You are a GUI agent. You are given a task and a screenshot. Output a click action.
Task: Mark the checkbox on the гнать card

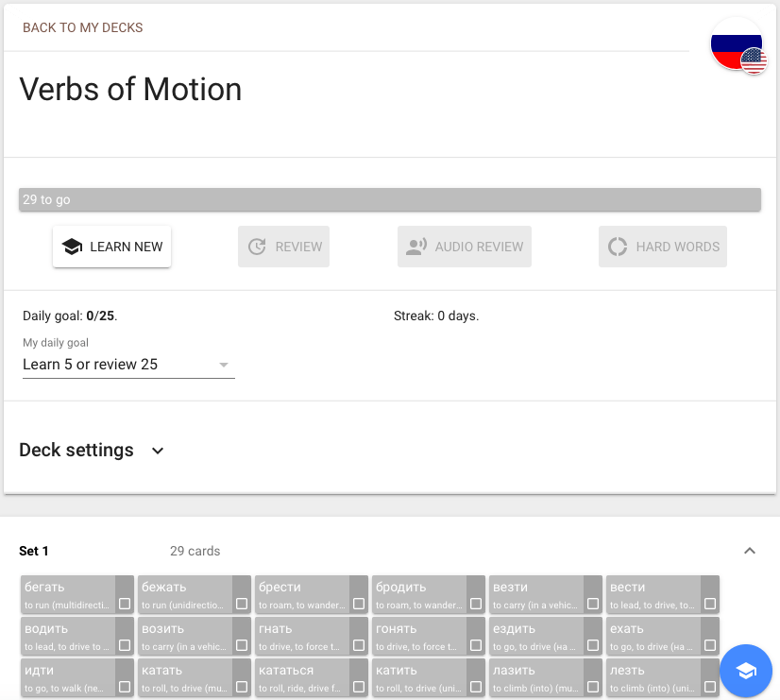coord(359,646)
